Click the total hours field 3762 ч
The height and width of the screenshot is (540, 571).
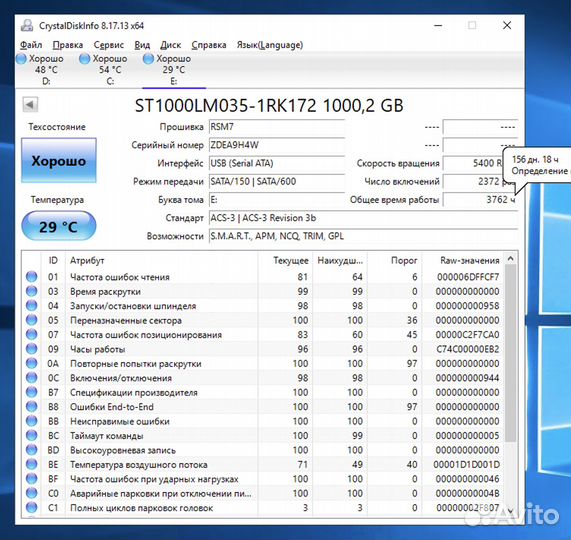point(480,200)
